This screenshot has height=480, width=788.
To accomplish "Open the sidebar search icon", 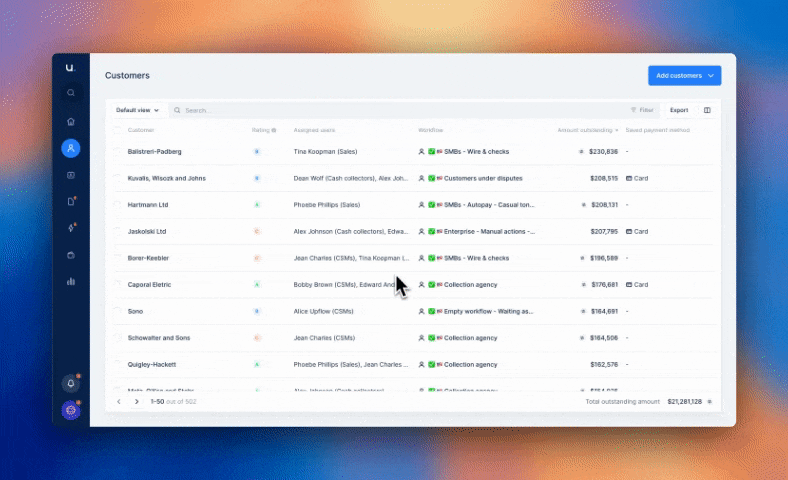I will click(x=71, y=93).
